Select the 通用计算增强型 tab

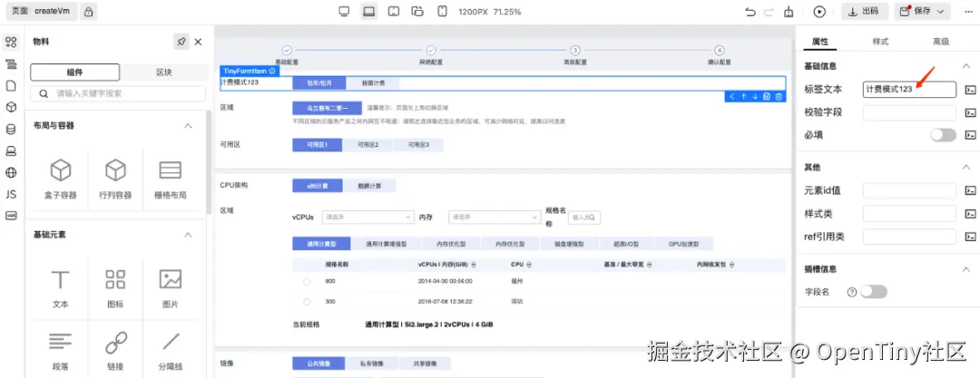point(387,244)
